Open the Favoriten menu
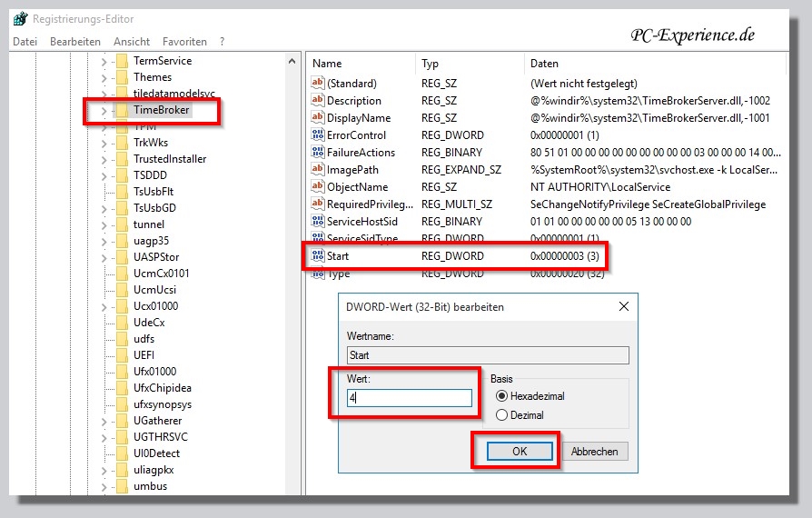Viewport: 812px width, 518px height. (x=184, y=42)
